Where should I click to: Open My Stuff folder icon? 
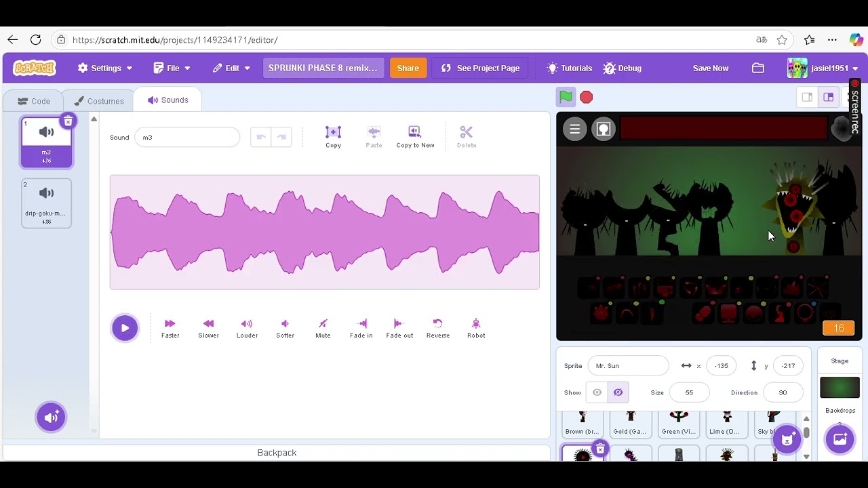(x=758, y=68)
